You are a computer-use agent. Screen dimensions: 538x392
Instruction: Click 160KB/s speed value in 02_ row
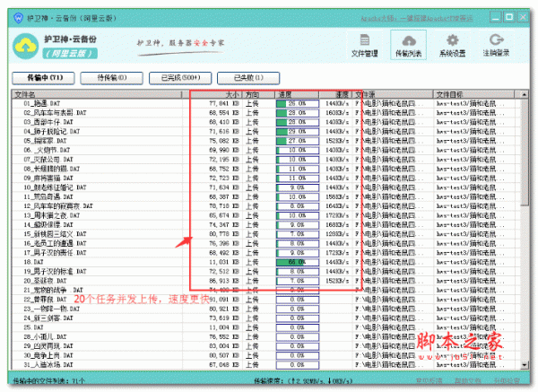tap(337, 113)
